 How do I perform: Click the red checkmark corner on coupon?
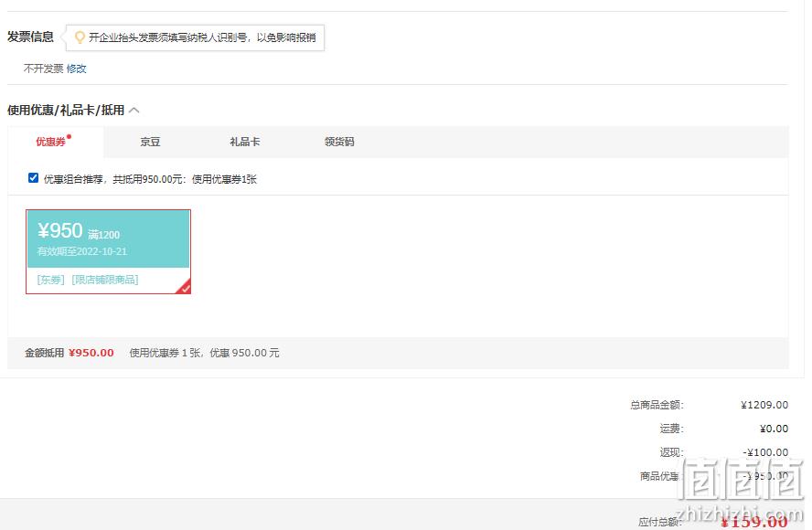[x=184, y=287]
